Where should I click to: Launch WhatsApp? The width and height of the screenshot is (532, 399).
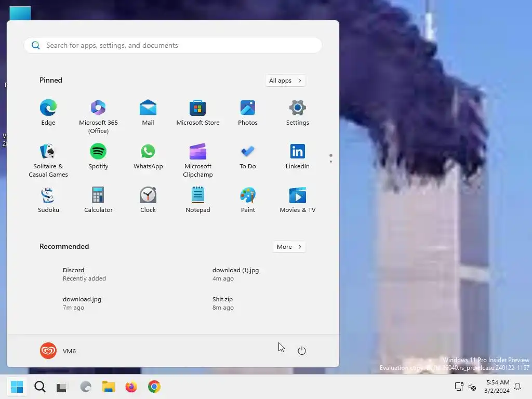(x=148, y=157)
